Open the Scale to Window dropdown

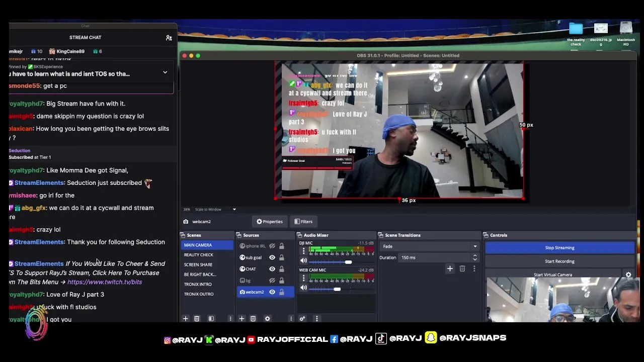point(215,209)
